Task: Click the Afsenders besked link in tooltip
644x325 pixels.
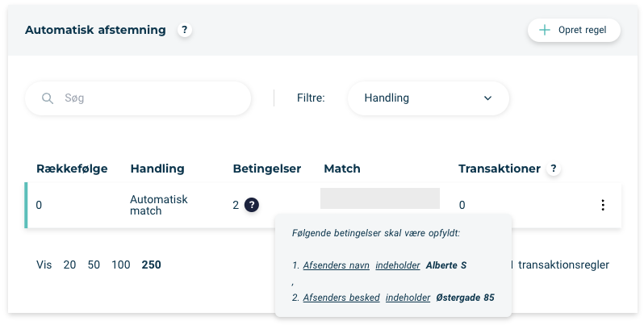Action: pos(341,298)
